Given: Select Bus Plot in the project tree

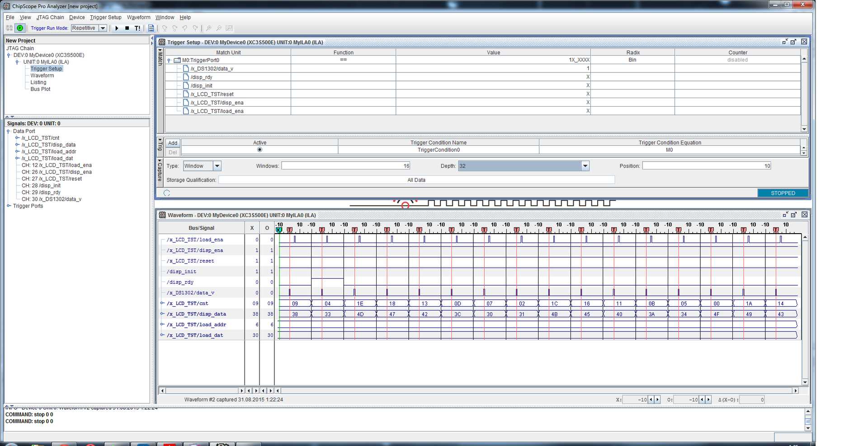Looking at the screenshot, I should point(40,89).
